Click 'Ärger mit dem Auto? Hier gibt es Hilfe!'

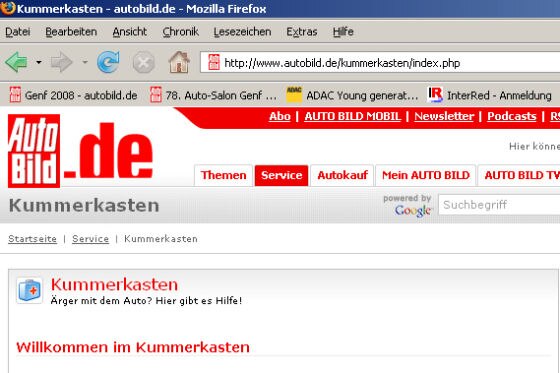(146, 301)
